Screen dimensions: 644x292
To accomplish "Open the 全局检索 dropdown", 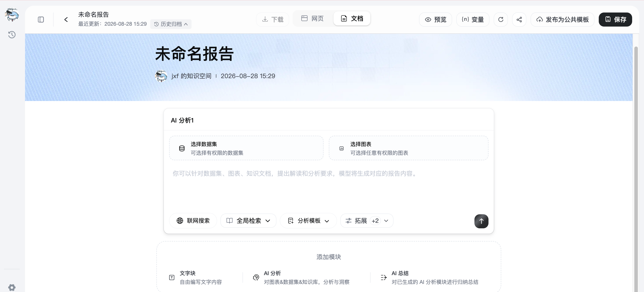I will (248, 221).
